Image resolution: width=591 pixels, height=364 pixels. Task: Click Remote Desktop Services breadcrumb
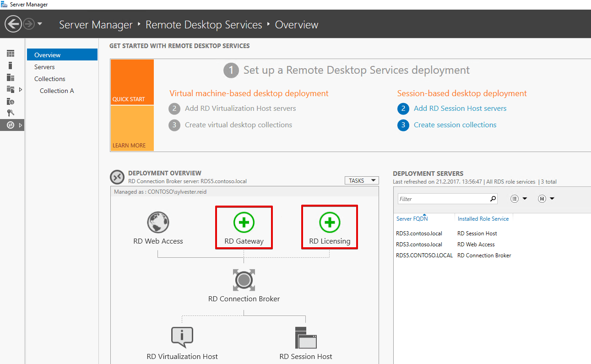point(204,25)
